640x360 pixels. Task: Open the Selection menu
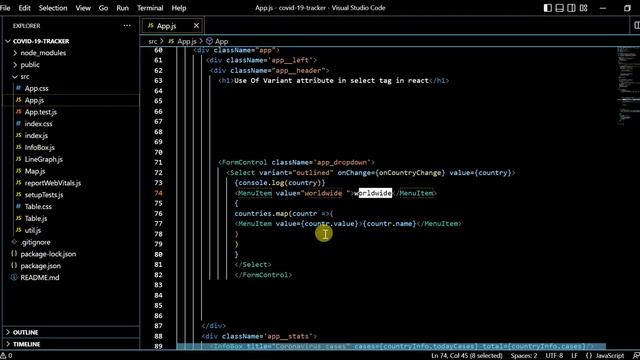pyautogui.click(x=53, y=8)
